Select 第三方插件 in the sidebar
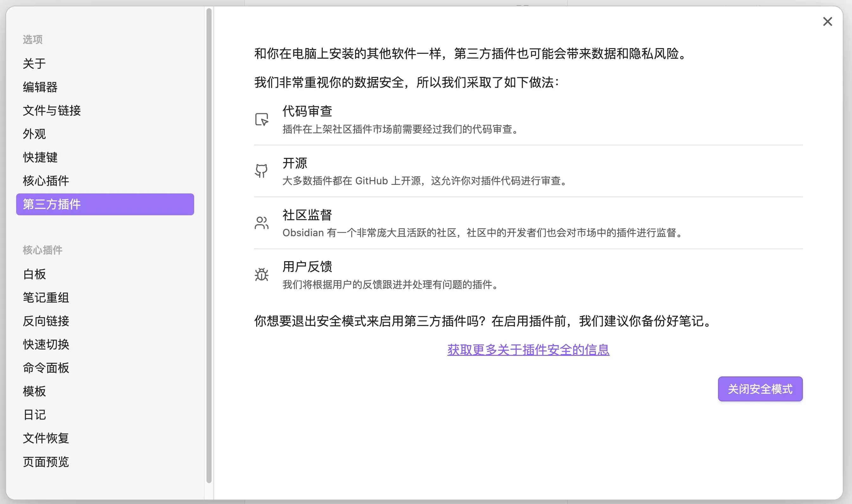Viewport: 852px width, 504px height. (x=52, y=205)
